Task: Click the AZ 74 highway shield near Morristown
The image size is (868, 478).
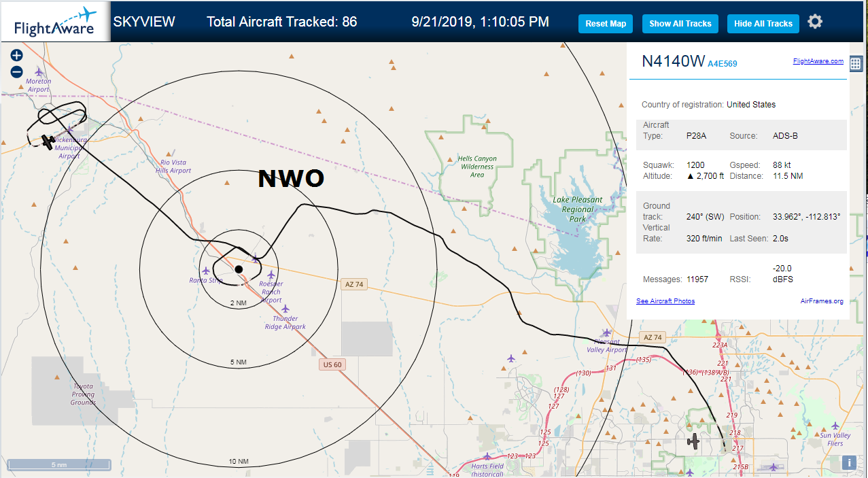Action: (x=354, y=284)
